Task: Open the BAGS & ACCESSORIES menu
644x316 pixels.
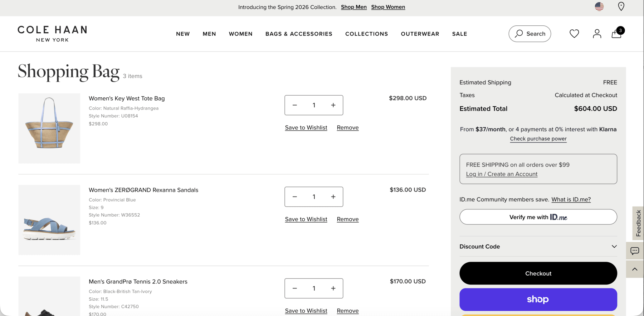Action: pyautogui.click(x=299, y=34)
